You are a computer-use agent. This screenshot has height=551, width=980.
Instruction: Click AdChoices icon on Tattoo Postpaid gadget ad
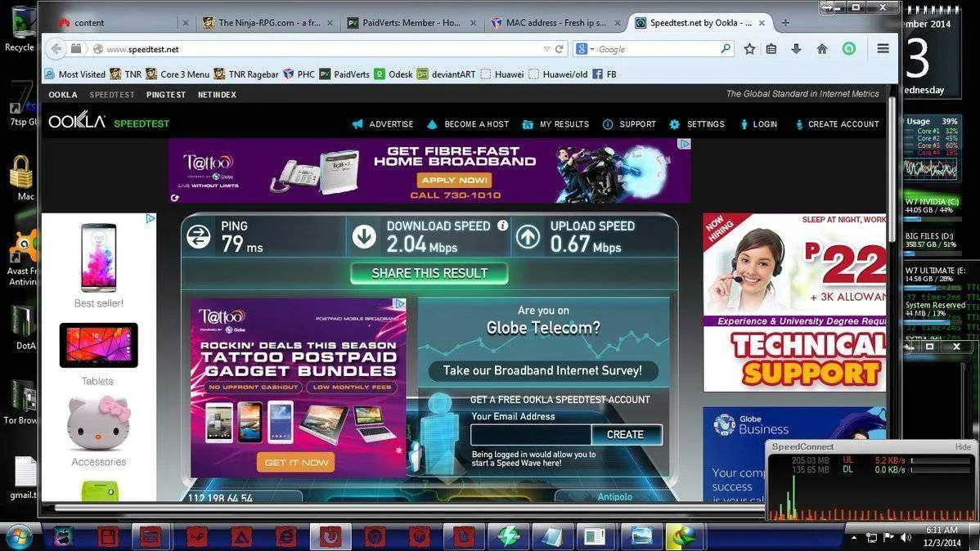click(x=400, y=303)
